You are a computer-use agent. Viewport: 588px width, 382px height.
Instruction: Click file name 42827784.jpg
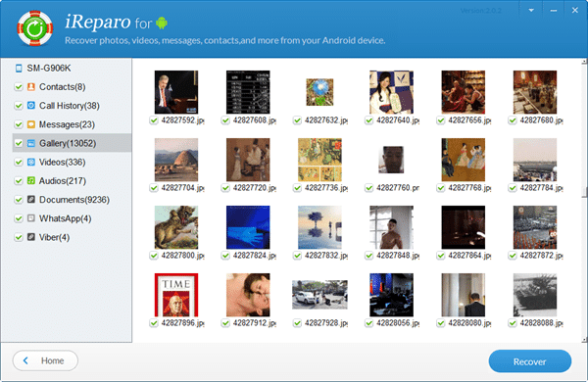[x=541, y=188]
